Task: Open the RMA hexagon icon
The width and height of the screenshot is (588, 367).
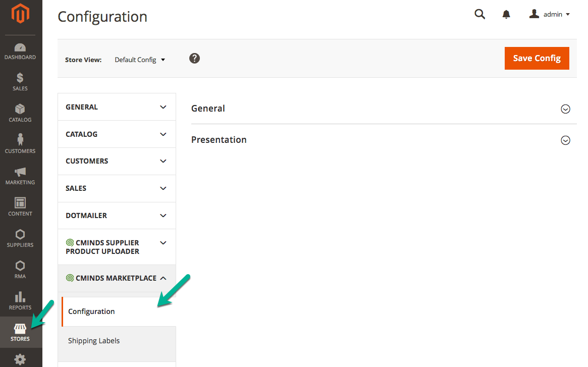Action: point(20,266)
